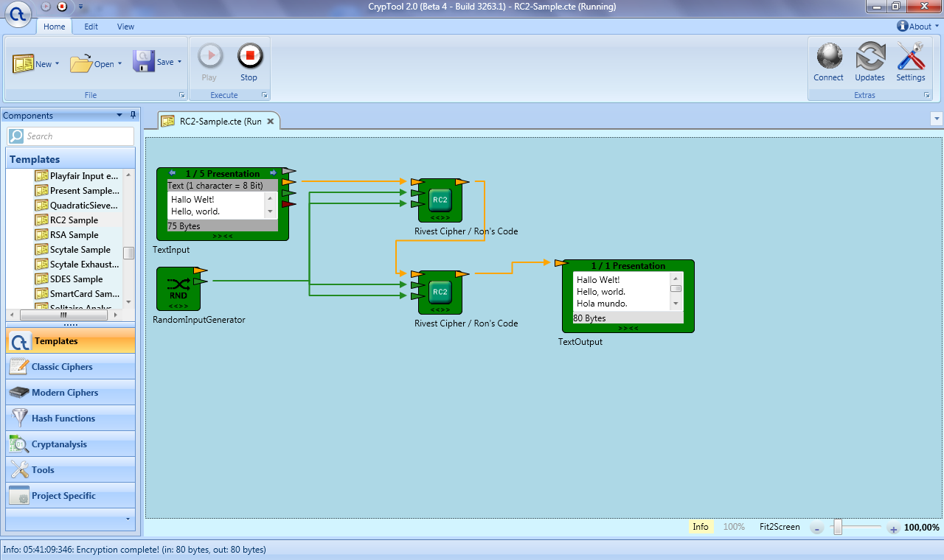Click the About info icon
The height and width of the screenshot is (560, 944).
coord(902,26)
